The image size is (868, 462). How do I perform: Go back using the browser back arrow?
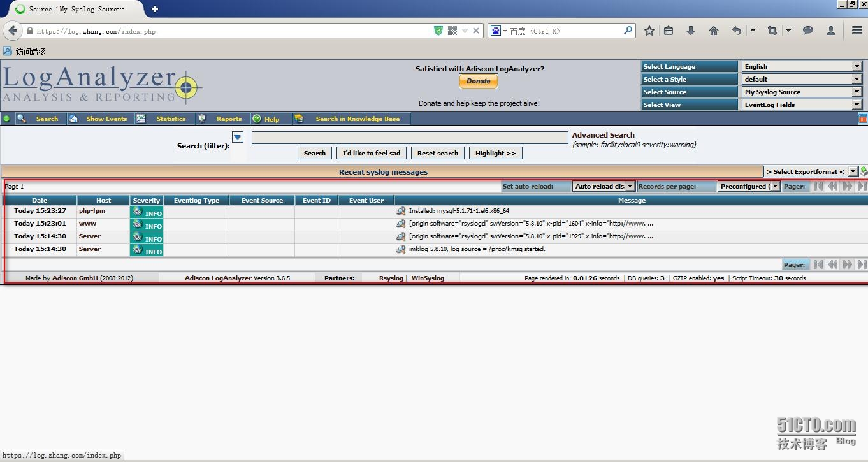click(13, 31)
